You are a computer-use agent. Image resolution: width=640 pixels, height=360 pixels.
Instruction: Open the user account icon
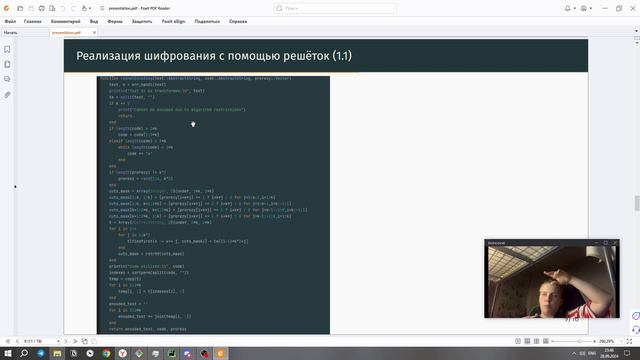click(x=584, y=8)
